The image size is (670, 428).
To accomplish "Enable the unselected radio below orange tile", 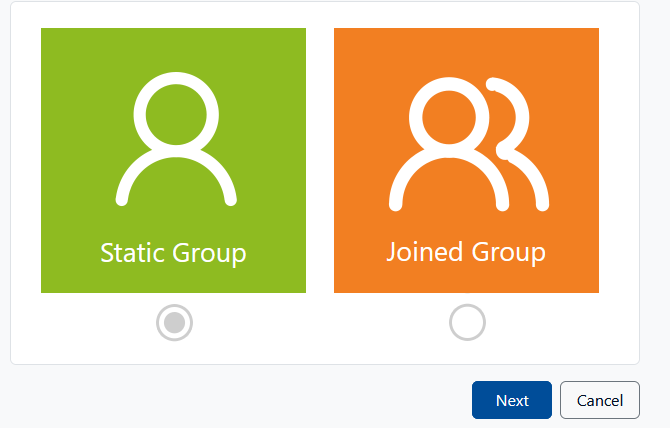I will point(467,322).
